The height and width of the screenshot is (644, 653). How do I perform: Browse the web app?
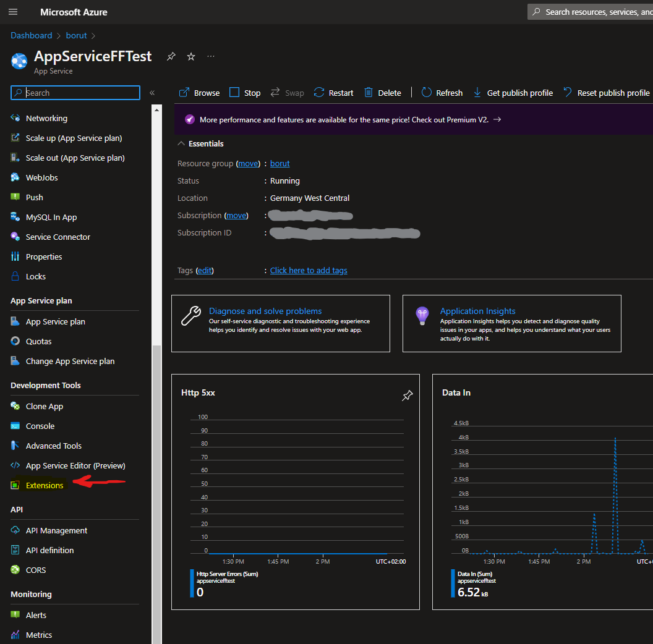(x=199, y=93)
